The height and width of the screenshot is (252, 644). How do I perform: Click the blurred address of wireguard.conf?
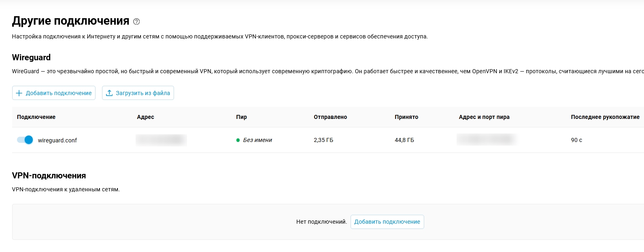coord(161,140)
